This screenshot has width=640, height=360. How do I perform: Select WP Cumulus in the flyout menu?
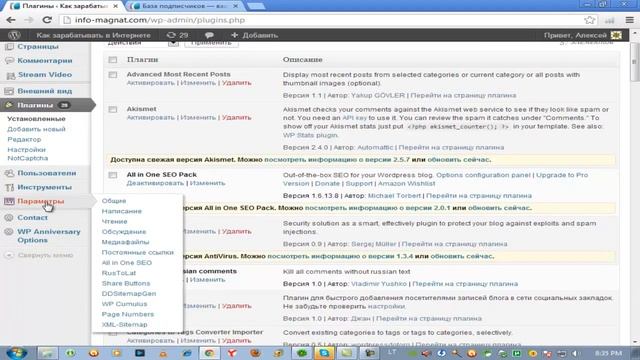124,304
